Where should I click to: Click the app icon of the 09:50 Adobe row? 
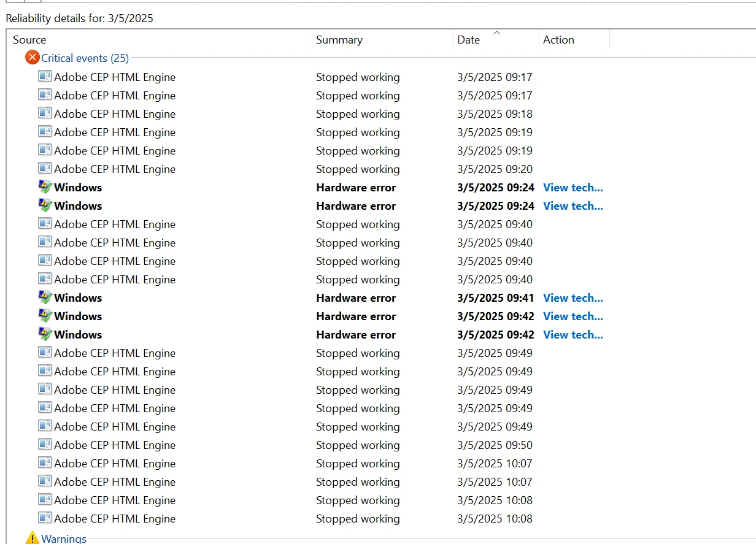pyautogui.click(x=45, y=445)
